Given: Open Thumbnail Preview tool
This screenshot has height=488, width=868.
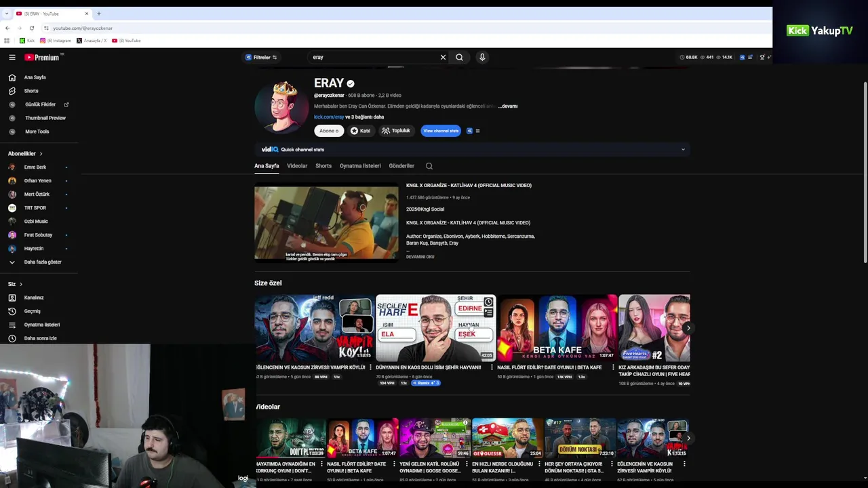Looking at the screenshot, I should 45,118.
